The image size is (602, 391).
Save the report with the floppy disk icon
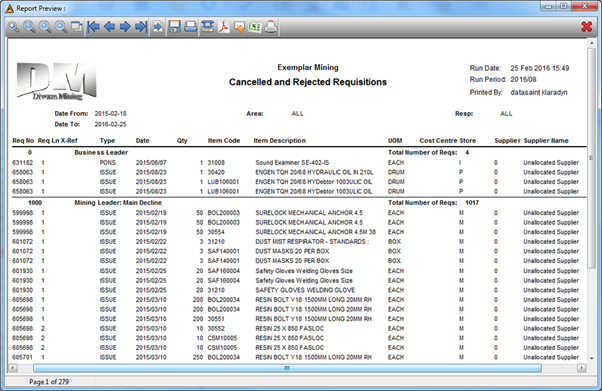click(x=175, y=27)
